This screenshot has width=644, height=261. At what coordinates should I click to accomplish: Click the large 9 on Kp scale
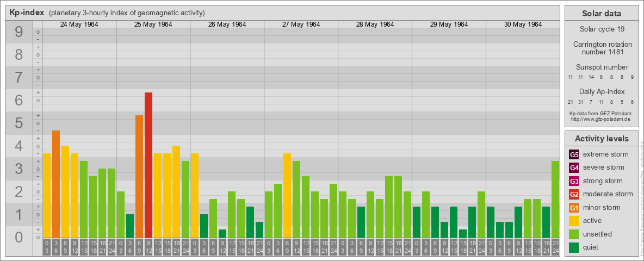click(19, 32)
